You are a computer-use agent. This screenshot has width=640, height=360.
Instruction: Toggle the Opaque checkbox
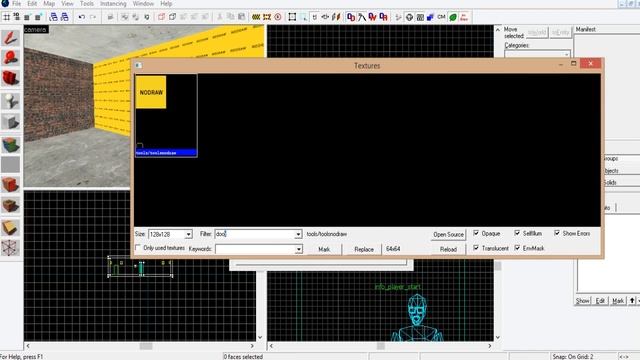point(476,233)
